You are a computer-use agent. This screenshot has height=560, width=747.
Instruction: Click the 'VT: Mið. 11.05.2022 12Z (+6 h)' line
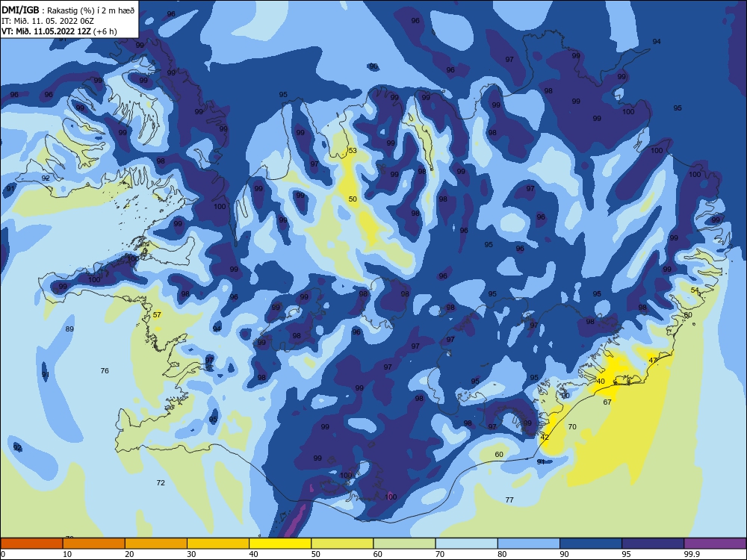point(59,31)
